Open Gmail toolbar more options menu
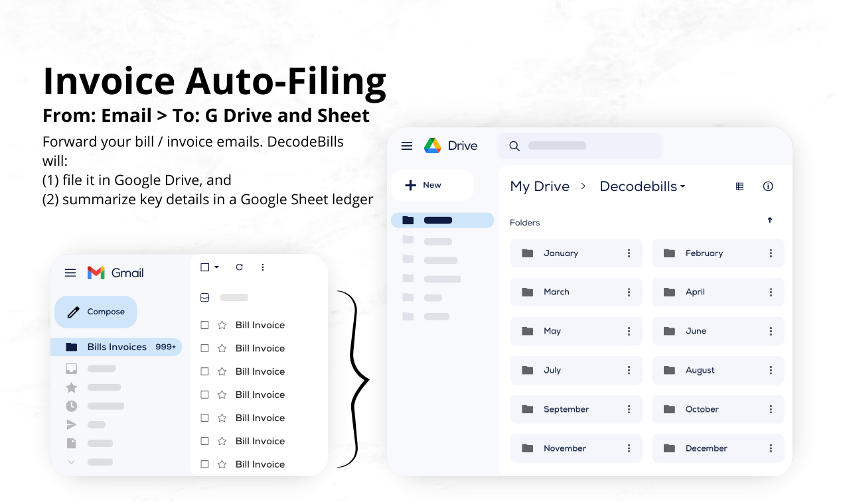Viewport: 843px width, 504px height. point(263,267)
